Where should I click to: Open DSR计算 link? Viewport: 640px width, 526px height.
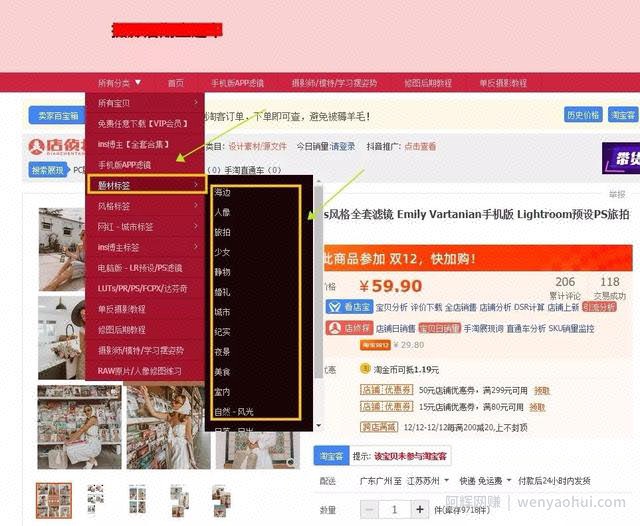(x=529, y=307)
